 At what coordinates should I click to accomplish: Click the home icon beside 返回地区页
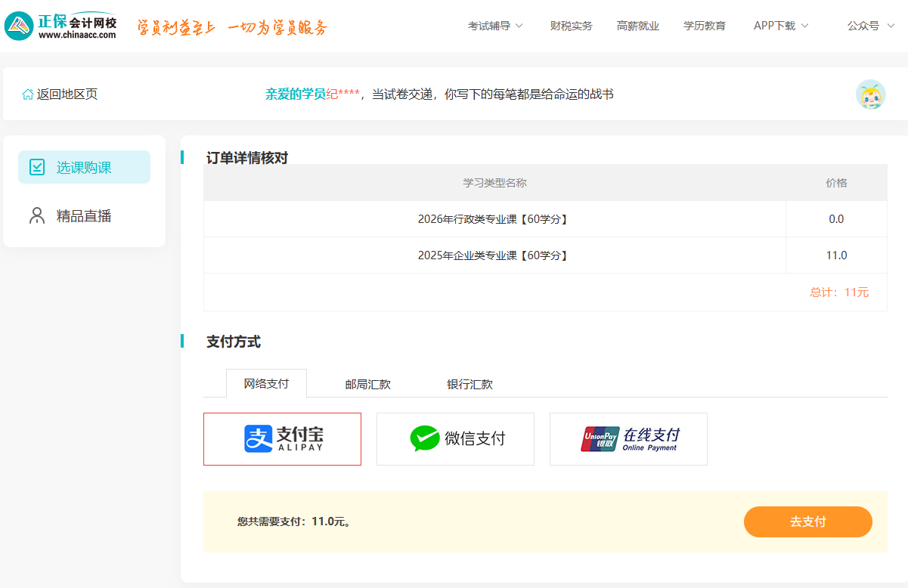[28, 94]
